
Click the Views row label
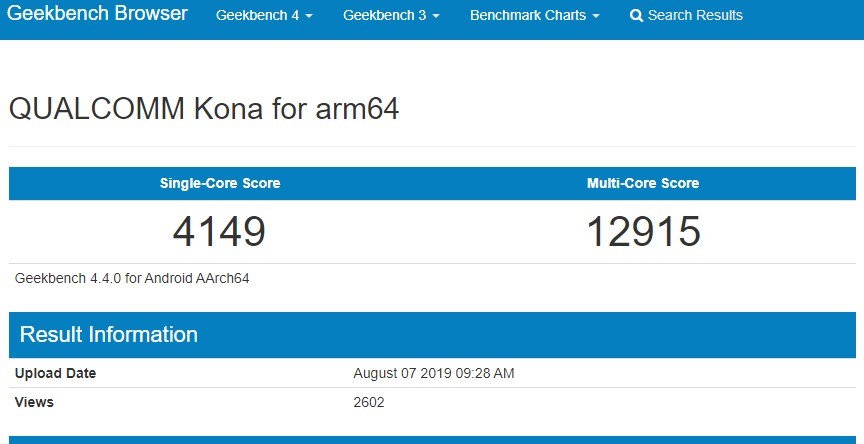point(34,402)
